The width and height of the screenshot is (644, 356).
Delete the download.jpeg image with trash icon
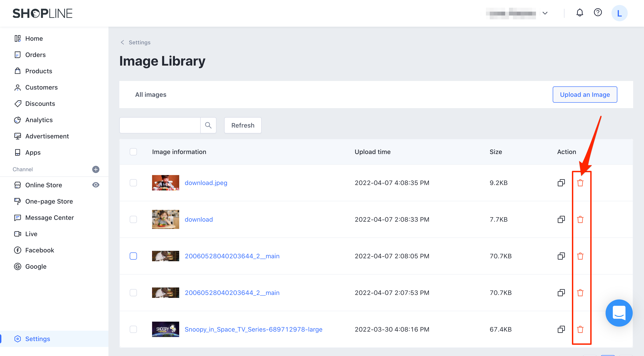point(580,183)
